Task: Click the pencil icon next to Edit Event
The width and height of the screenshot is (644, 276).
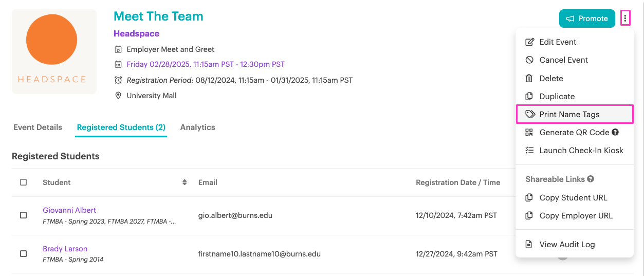Action: [529, 42]
